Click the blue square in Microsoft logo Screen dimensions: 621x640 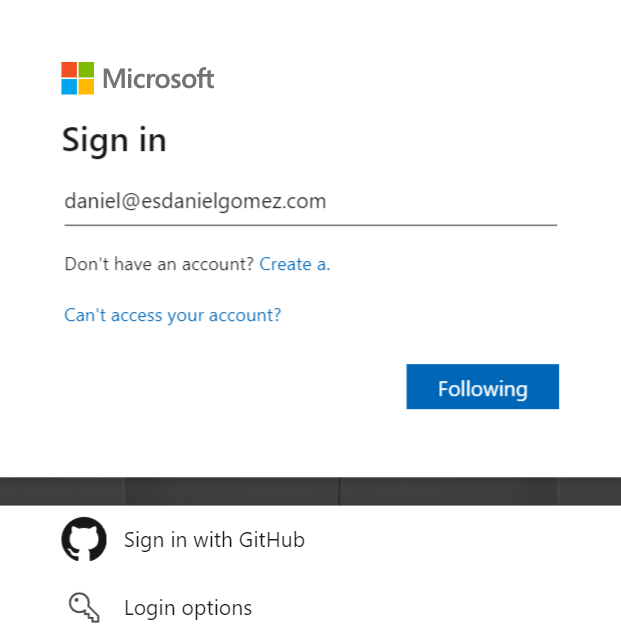click(x=69, y=87)
